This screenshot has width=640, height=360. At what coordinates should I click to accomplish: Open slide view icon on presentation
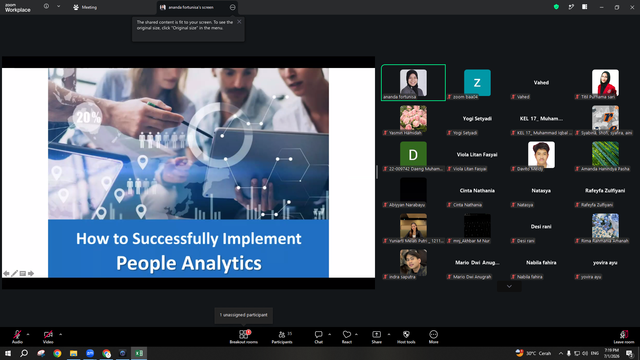23,273
